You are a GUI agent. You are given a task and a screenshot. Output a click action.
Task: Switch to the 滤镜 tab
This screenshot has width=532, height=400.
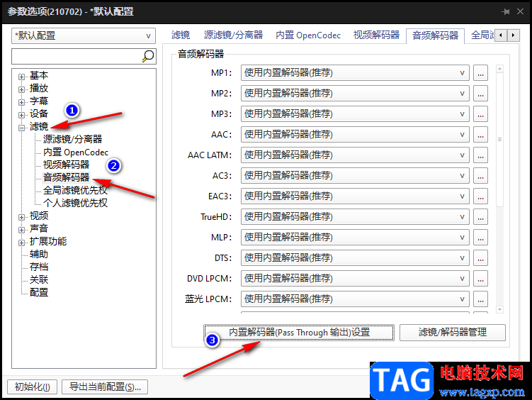click(x=180, y=35)
